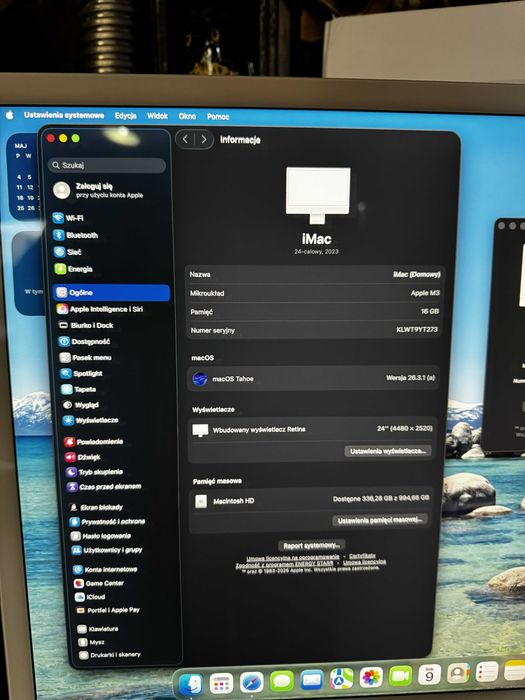This screenshot has width=525, height=700.
Task: Open Raport systemowy
Action: tap(312, 546)
